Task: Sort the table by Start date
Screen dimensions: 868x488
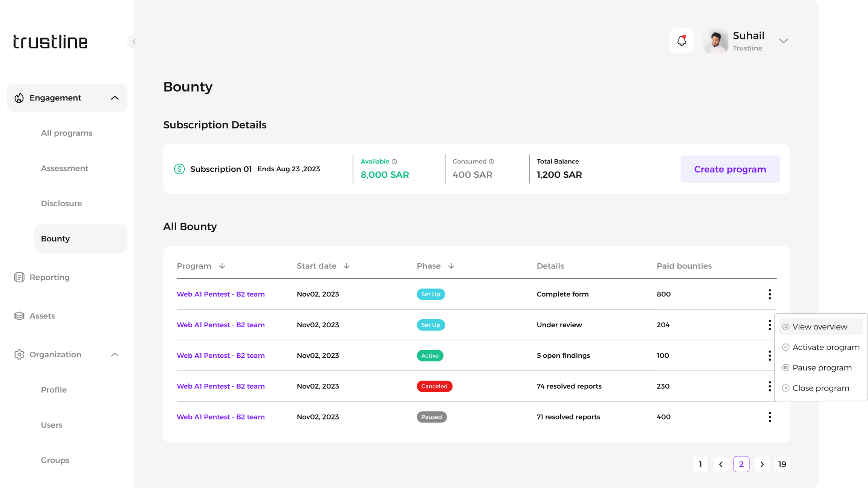Action: click(x=346, y=266)
